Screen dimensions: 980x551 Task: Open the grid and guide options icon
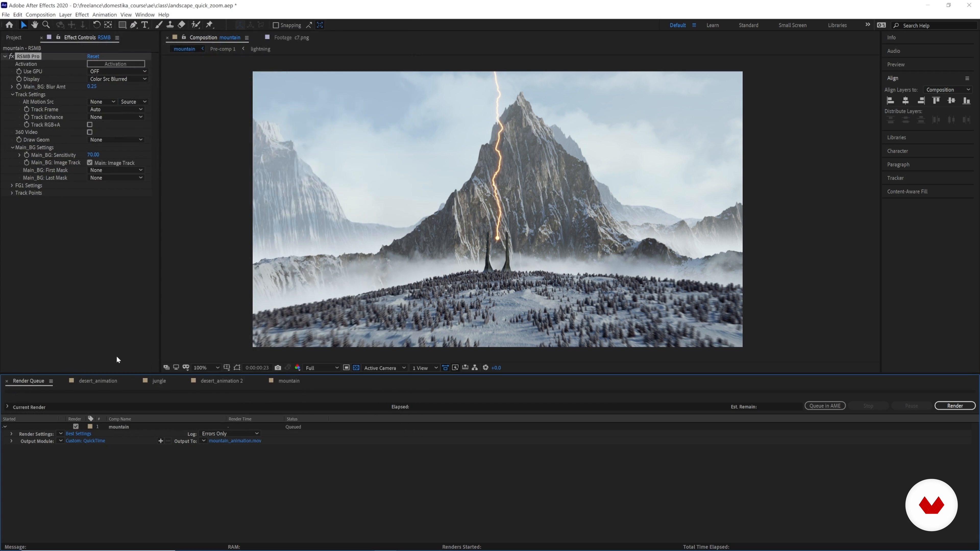pos(227,368)
